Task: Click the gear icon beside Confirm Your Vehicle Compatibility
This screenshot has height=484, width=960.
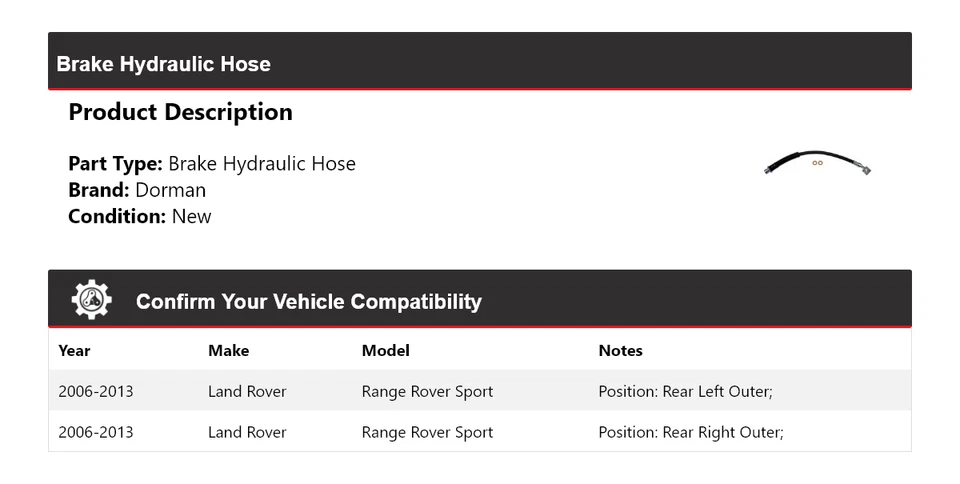Action: 91,300
